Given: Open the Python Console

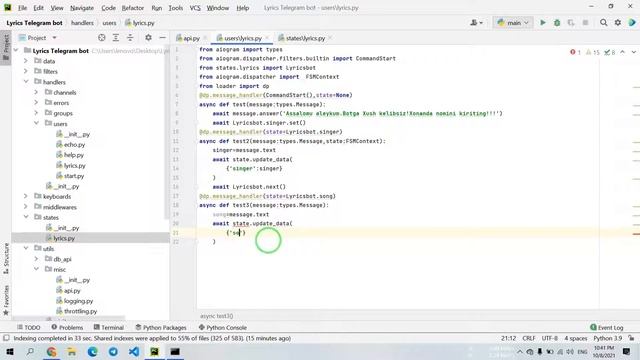Looking at the screenshot, I should coord(222,327).
